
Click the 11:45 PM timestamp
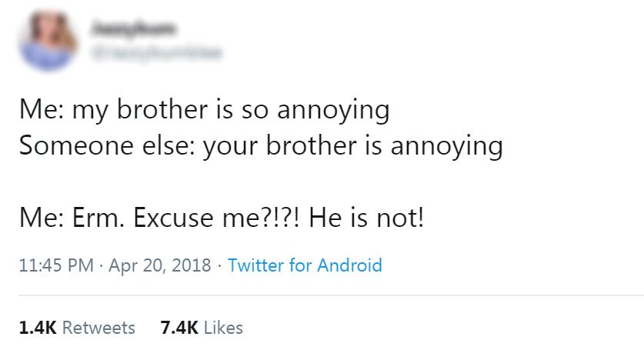(56, 265)
